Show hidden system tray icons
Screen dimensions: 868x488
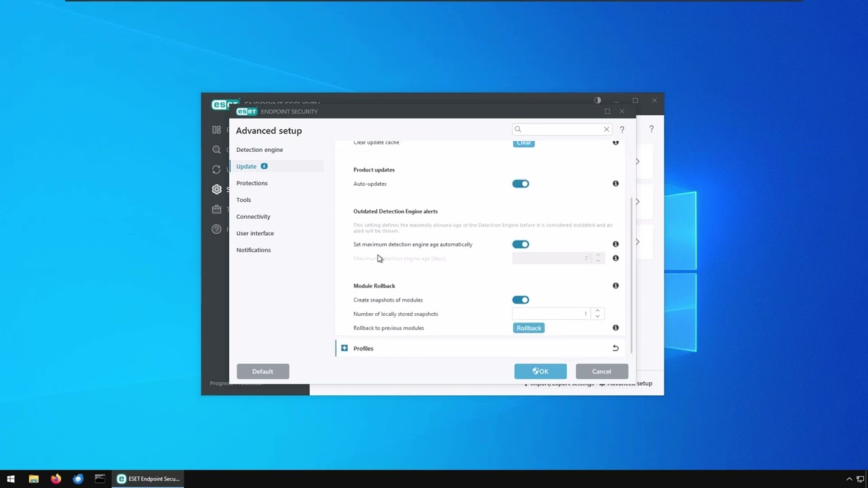pos(849,479)
